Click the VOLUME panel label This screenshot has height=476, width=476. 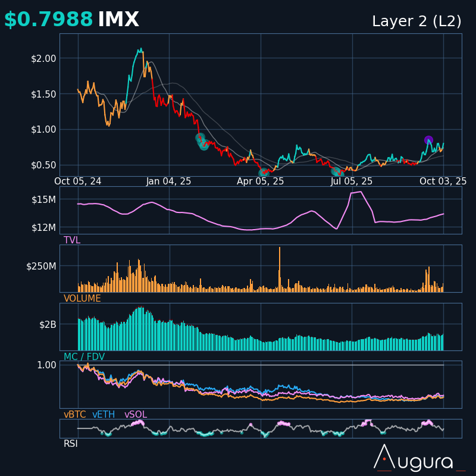click(82, 299)
